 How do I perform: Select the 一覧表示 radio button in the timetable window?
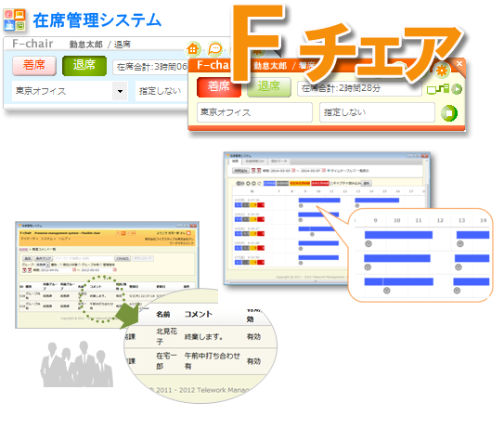coord(355,171)
